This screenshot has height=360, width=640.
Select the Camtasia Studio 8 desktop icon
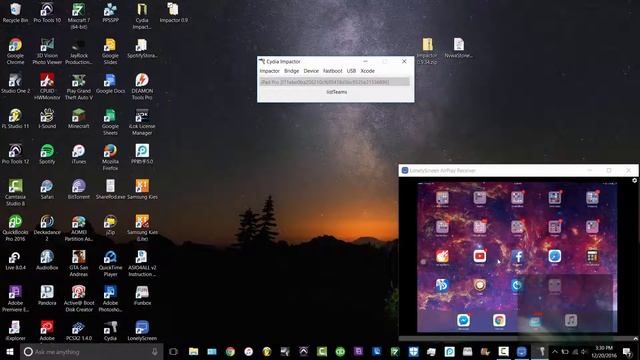pos(16,192)
